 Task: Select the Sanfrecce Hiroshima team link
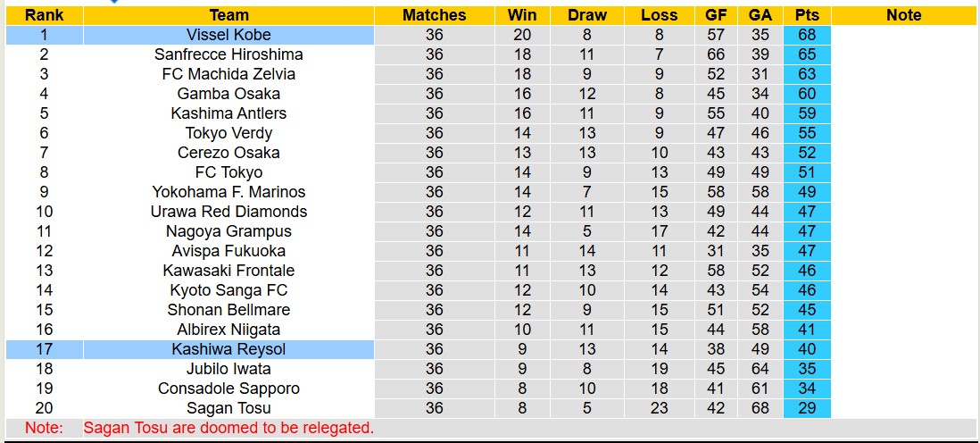228,54
